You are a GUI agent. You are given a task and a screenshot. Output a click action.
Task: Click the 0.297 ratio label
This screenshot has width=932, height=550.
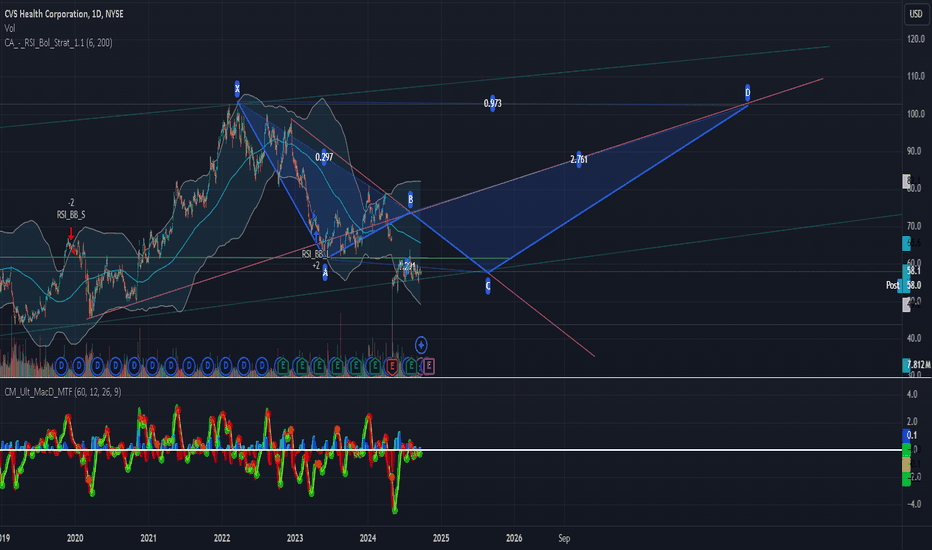click(x=324, y=157)
